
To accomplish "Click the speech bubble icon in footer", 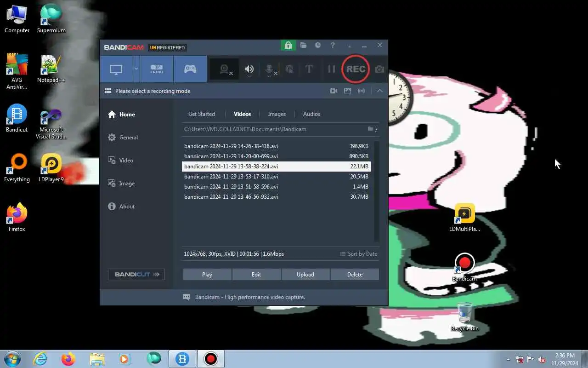I will point(187,297).
